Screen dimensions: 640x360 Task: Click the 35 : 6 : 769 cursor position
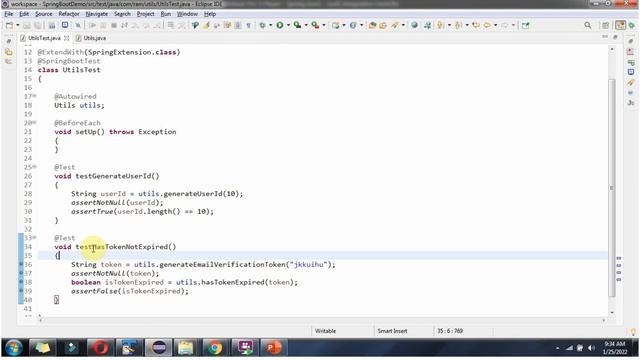[450, 331]
